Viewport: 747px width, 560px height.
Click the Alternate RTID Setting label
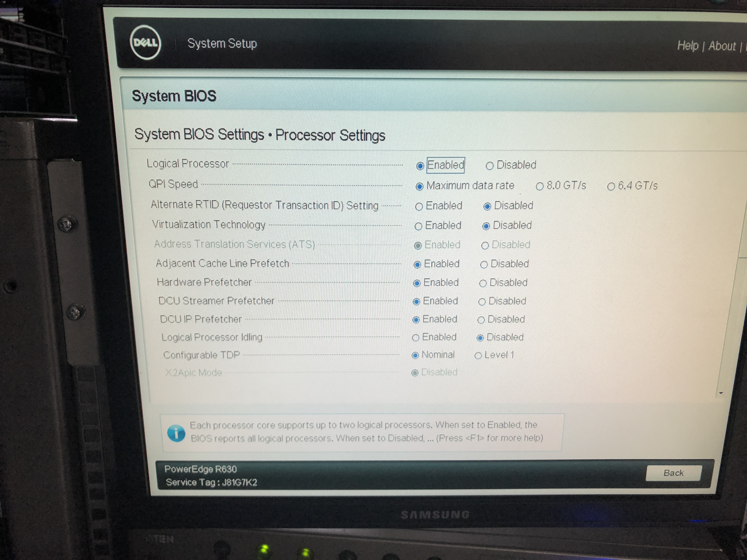[264, 205]
